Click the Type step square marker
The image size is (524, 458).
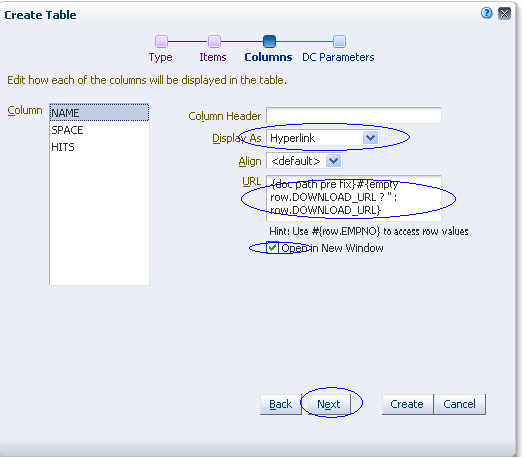tap(161, 42)
